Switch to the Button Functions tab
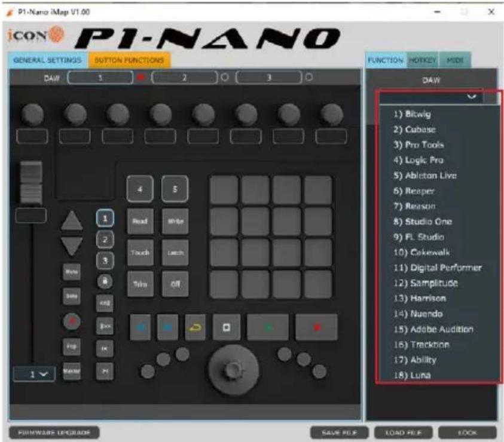 [129, 60]
